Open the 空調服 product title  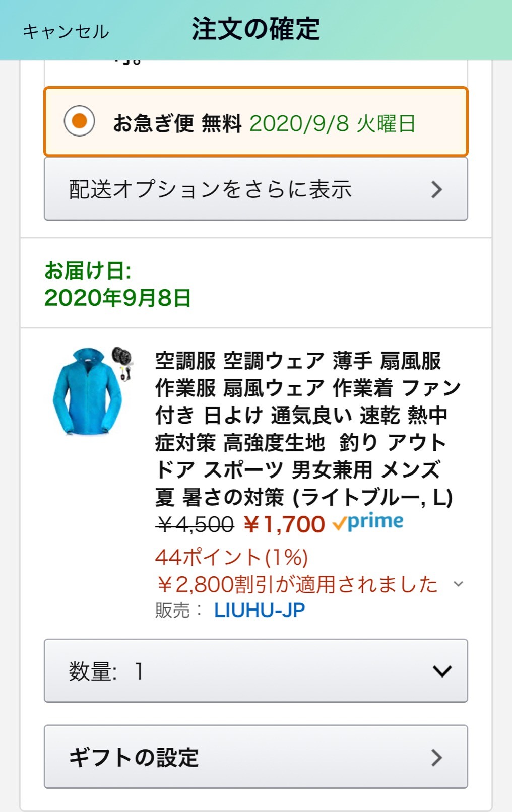[x=306, y=428]
